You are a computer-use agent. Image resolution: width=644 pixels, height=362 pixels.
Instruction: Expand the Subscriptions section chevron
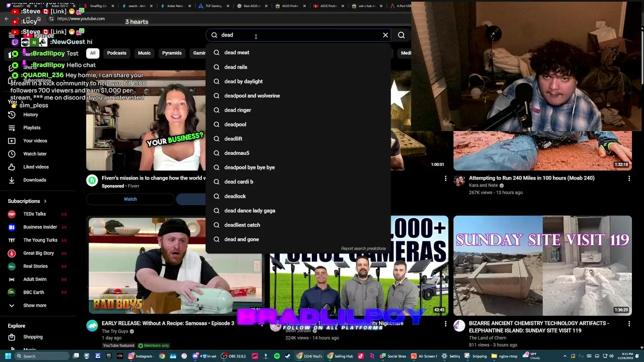45,201
